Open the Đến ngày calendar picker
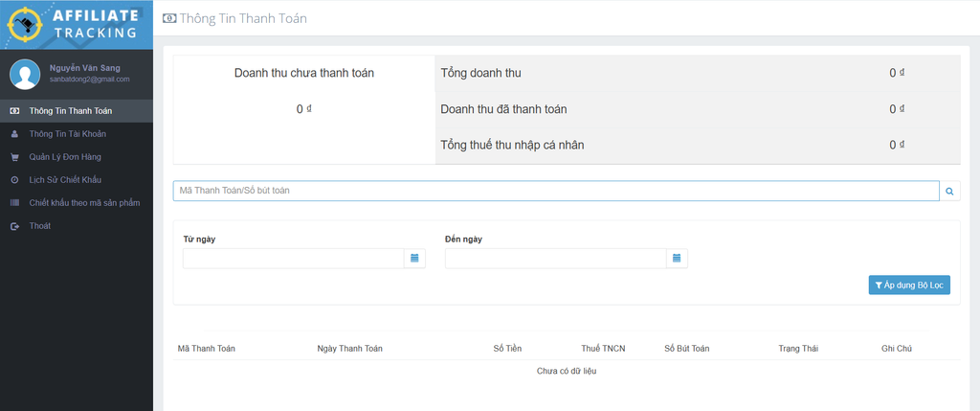Image resolution: width=980 pixels, height=411 pixels. 677,259
